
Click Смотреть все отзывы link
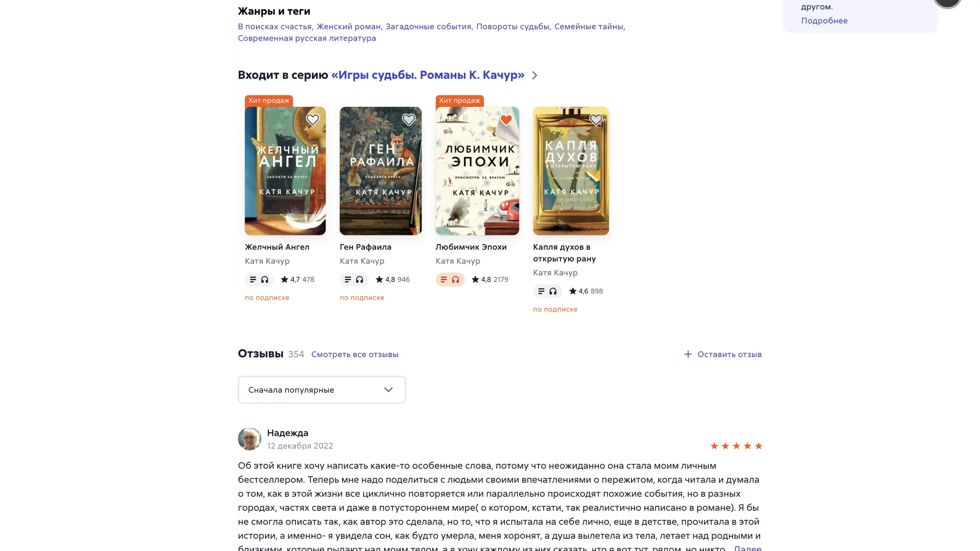pos(355,354)
